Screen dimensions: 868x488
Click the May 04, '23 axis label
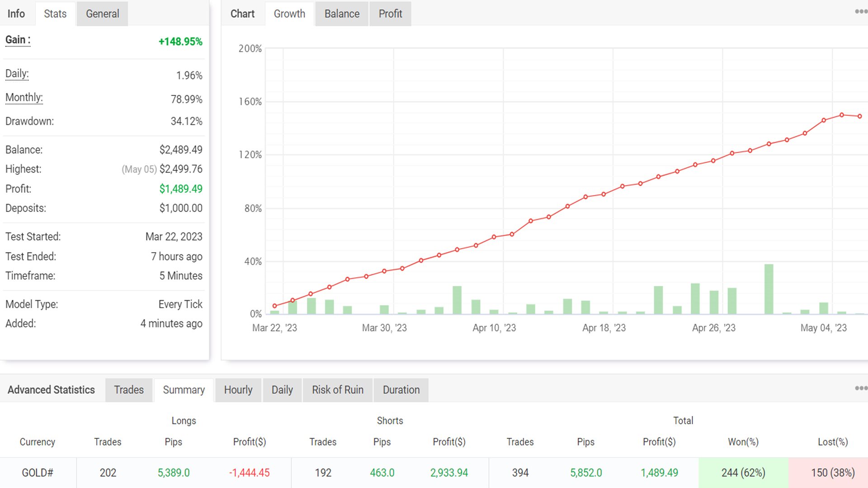824,328
